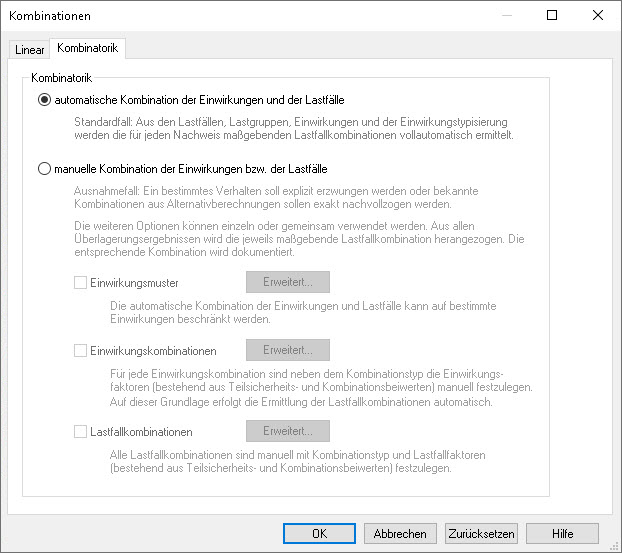Reset settings with Zurücksetzen

(481, 534)
